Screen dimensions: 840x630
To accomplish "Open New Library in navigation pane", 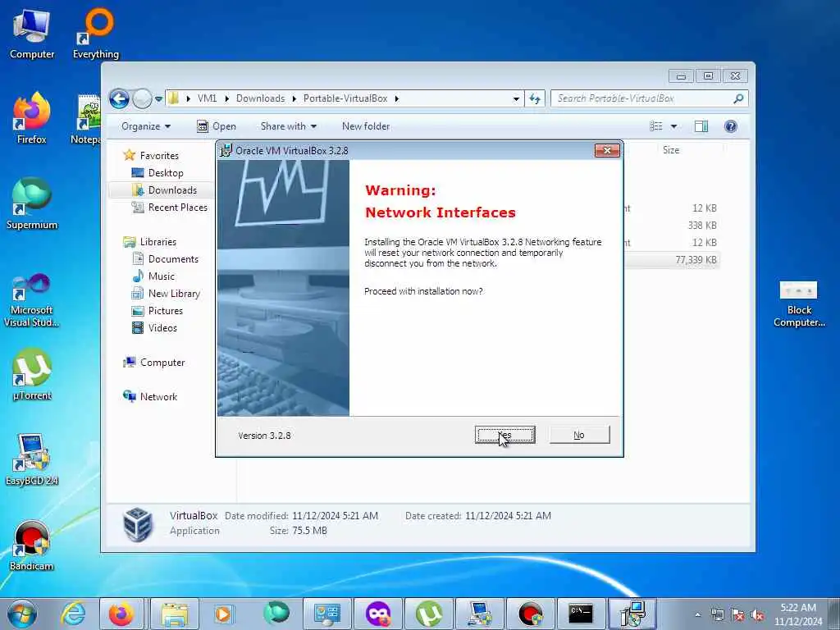I will tap(174, 294).
